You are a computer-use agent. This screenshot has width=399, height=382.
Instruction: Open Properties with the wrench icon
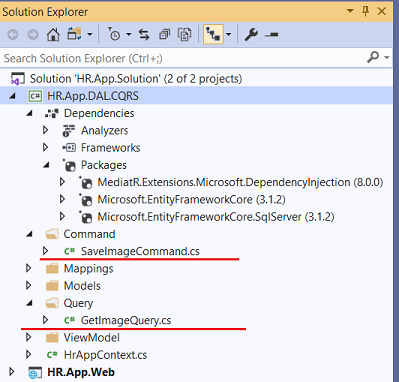pyautogui.click(x=251, y=34)
